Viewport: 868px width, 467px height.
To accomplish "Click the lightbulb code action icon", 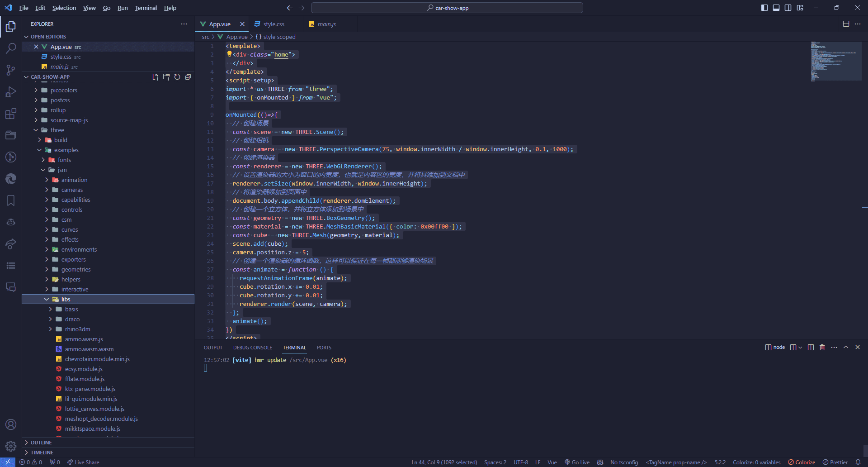I will (x=229, y=54).
